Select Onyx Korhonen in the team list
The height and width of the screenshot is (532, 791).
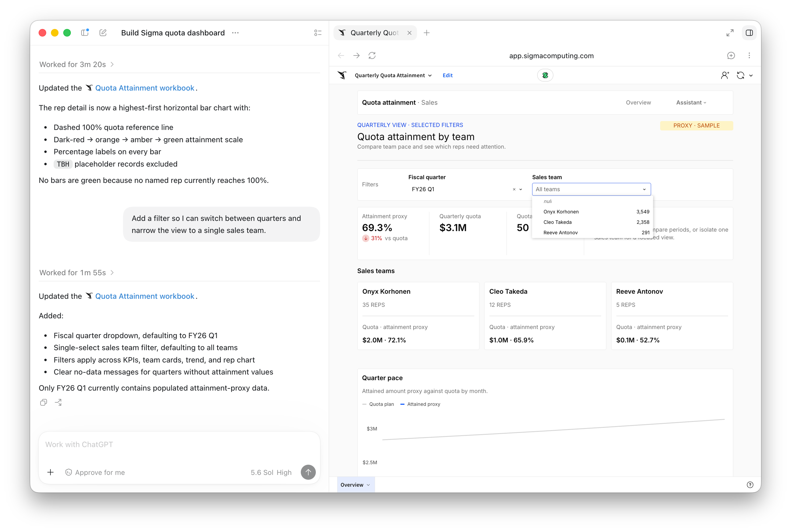click(592, 212)
